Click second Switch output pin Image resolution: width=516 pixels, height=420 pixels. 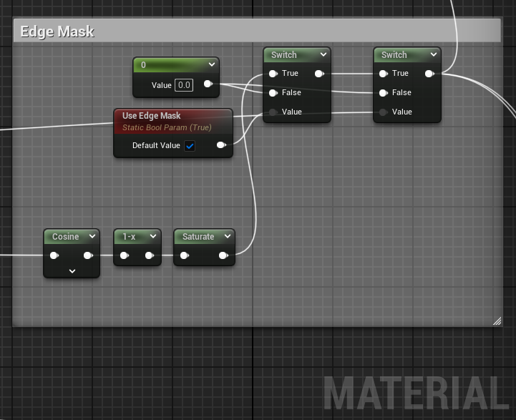coord(429,74)
